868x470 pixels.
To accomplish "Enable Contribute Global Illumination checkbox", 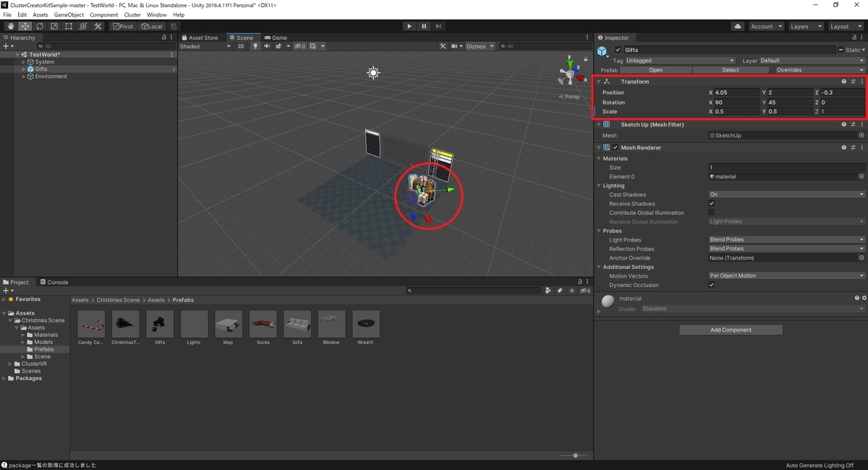I will 712,213.
